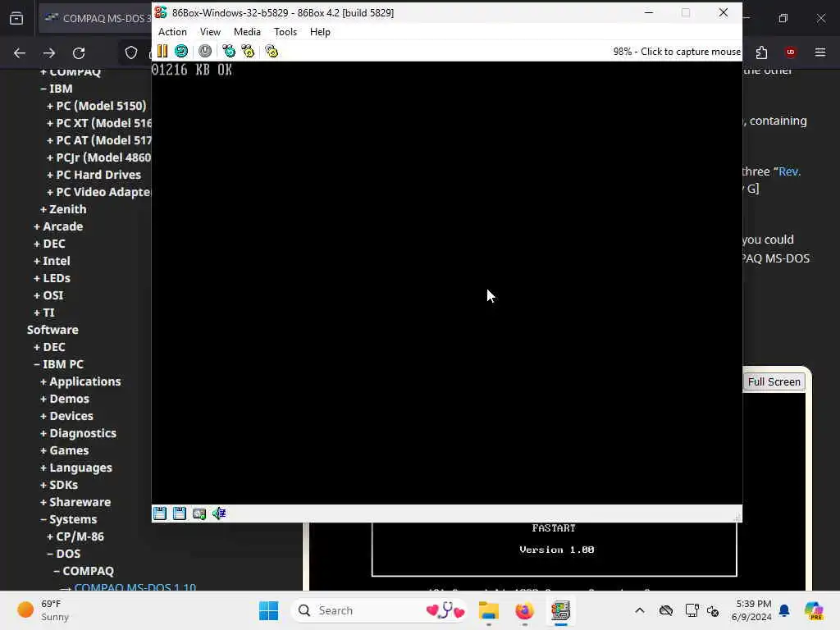Open the Rev. link in the article
The width and height of the screenshot is (840, 630).
coord(789,171)
